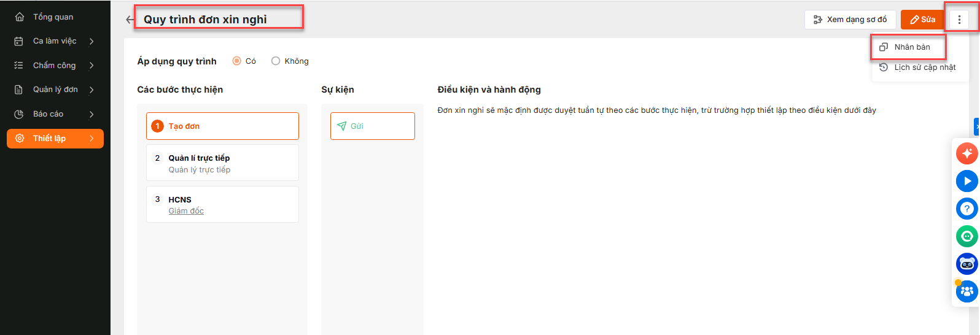Click the Sự kiện heading
This screenshot has width=980, height=335.
(x=338, y=90)
